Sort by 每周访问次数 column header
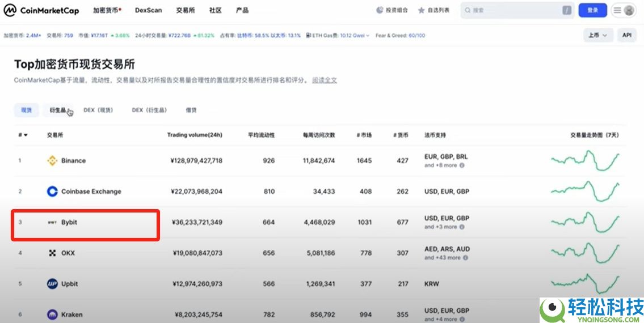Image resolution: width=644 pixels, height=323 pixels. (319, 135)
